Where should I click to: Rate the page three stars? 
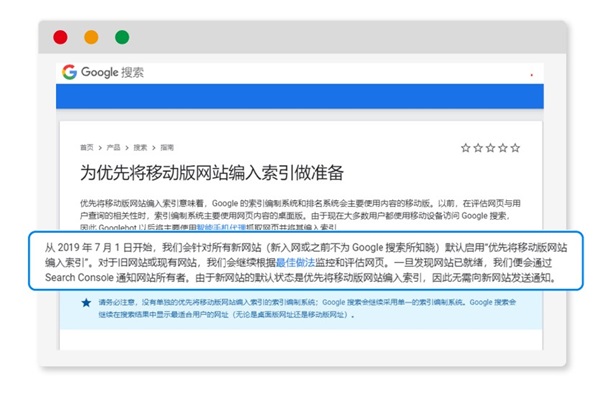[x=491, y=148]
